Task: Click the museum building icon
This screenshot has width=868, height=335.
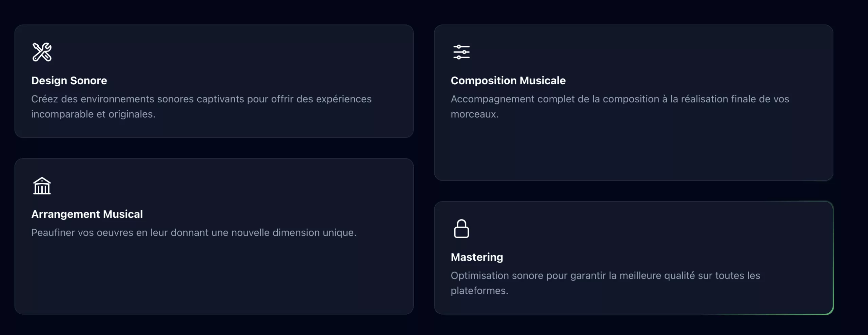Action: (x=42, y=186)
